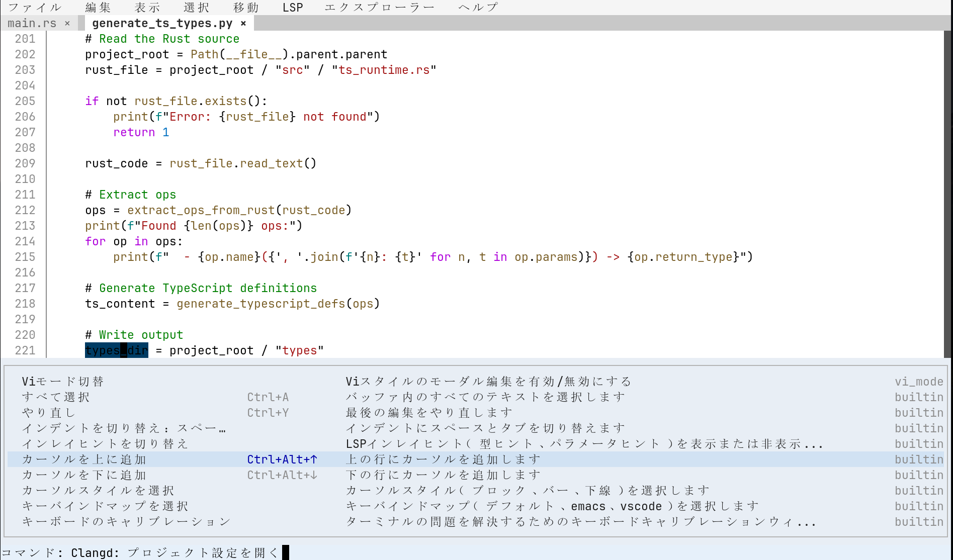Run the カーソルを下に追加 command

coord(84,475)
